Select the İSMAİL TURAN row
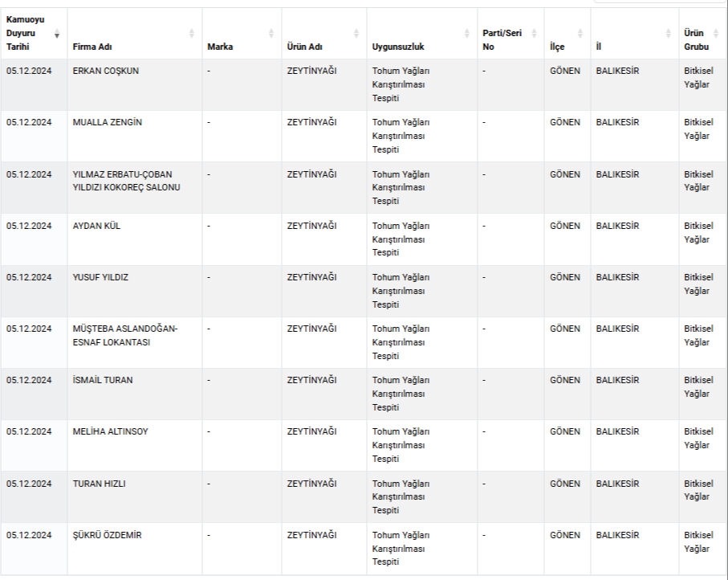The image size is (728, 580). click(x=103, y=380)
